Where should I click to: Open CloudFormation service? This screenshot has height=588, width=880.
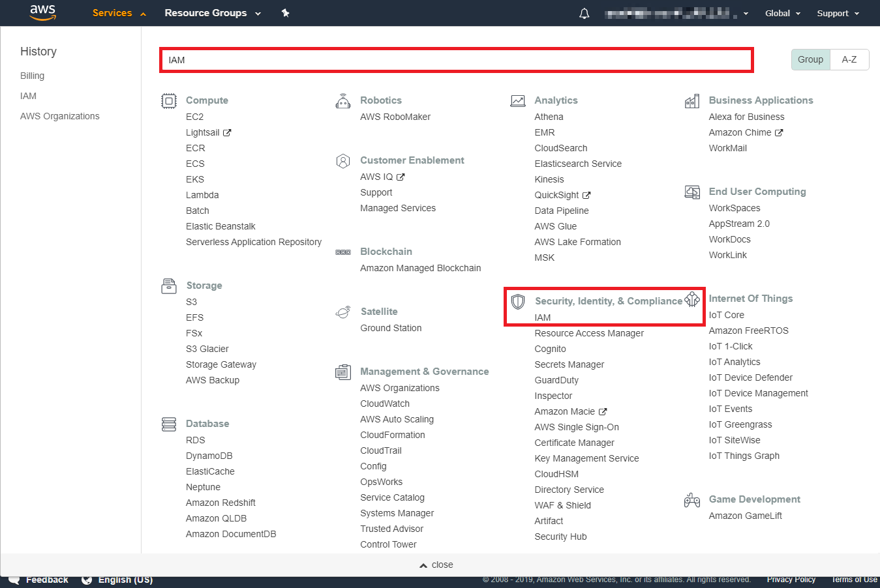[393, 435]
